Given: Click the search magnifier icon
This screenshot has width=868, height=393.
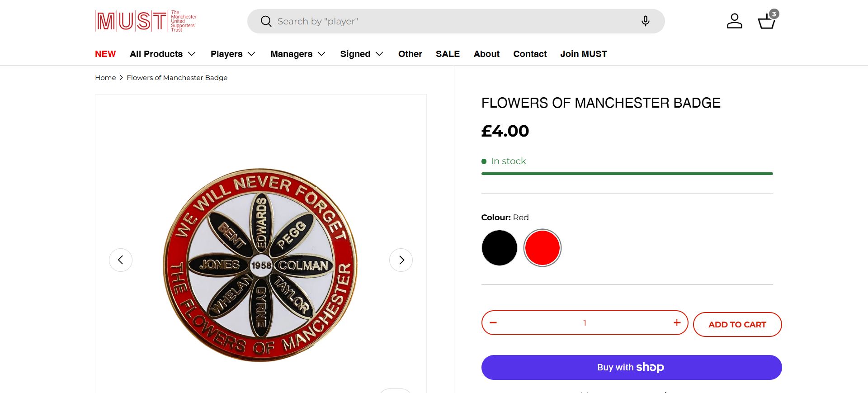Looking at the screenshot, I should (266, 21).
